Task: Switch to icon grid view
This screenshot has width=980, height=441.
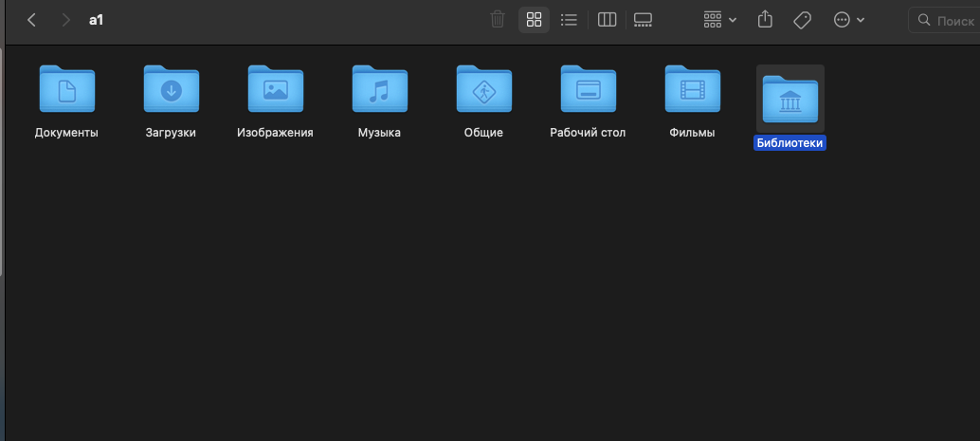Action: [534, 20]
